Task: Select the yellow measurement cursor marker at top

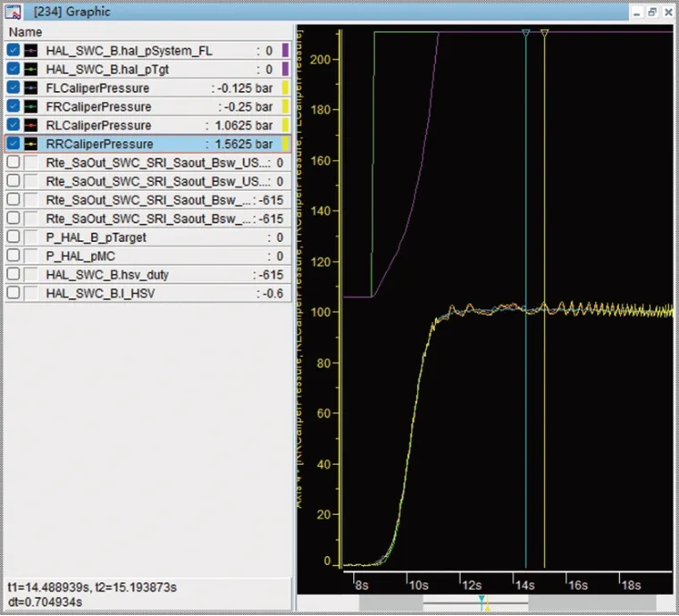Action: tap(545, 33)
